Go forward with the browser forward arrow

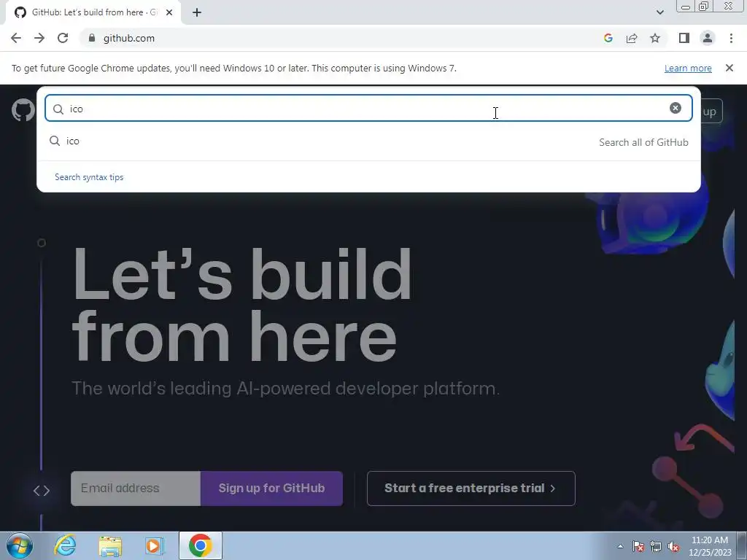coord(39,38)
